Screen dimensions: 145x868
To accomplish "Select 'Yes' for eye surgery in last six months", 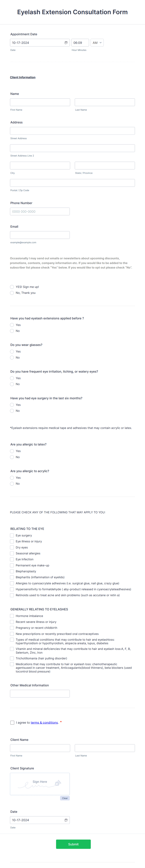I will (12, 405).
